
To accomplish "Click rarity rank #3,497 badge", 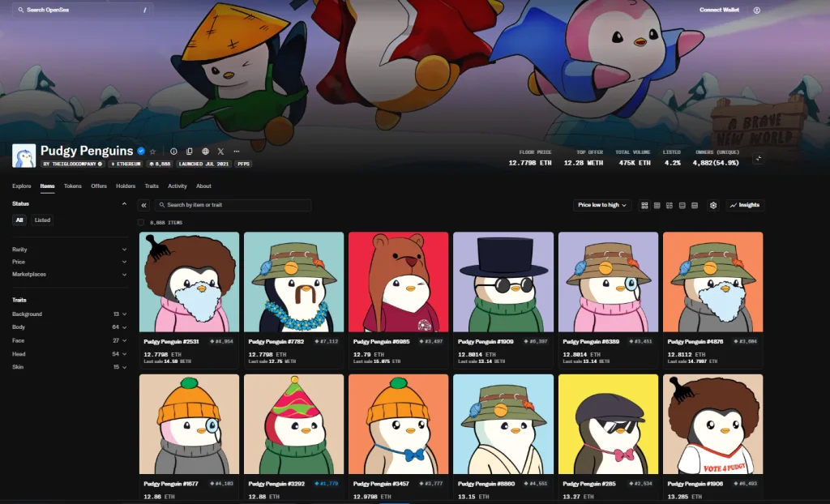I will [431, 341].
